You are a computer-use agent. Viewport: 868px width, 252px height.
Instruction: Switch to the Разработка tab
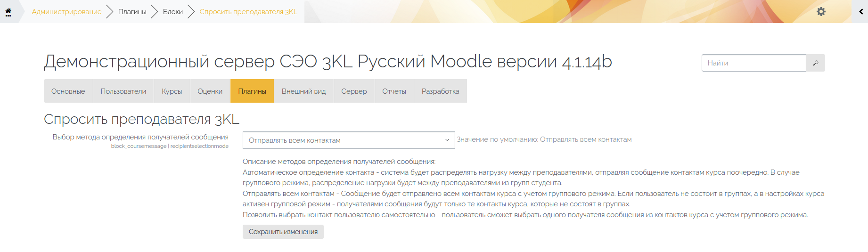coord(441,91)
